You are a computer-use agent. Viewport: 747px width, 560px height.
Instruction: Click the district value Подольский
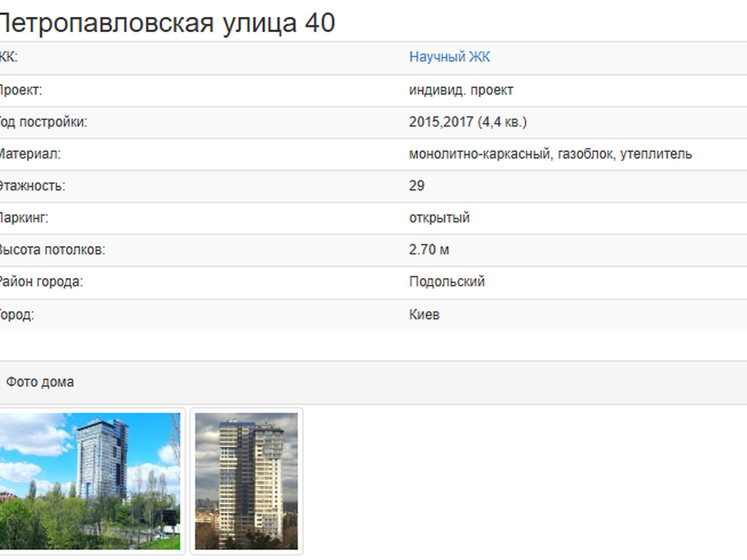[446, 282]
